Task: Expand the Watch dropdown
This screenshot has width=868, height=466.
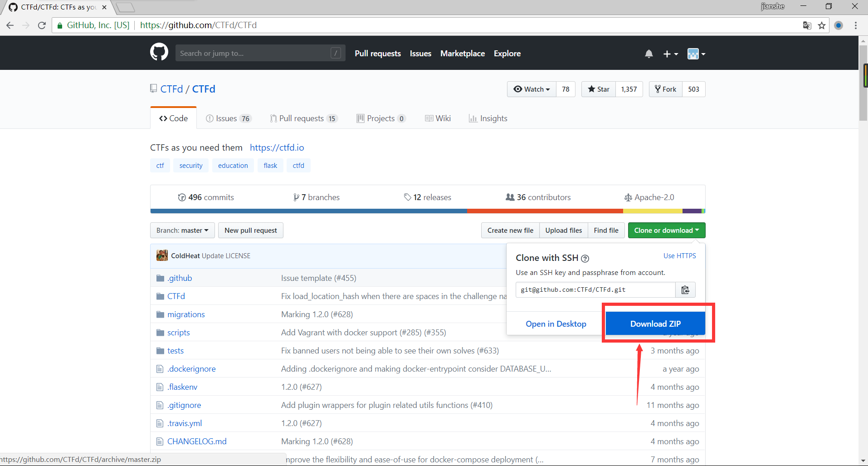Action: (532, 89)
